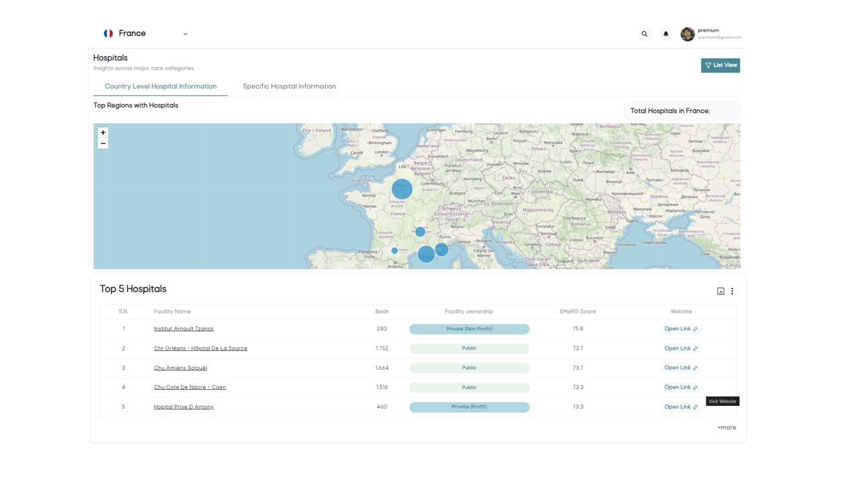
Task: Zoom in on the map with the plus control
Action: [x=103, y=132]
